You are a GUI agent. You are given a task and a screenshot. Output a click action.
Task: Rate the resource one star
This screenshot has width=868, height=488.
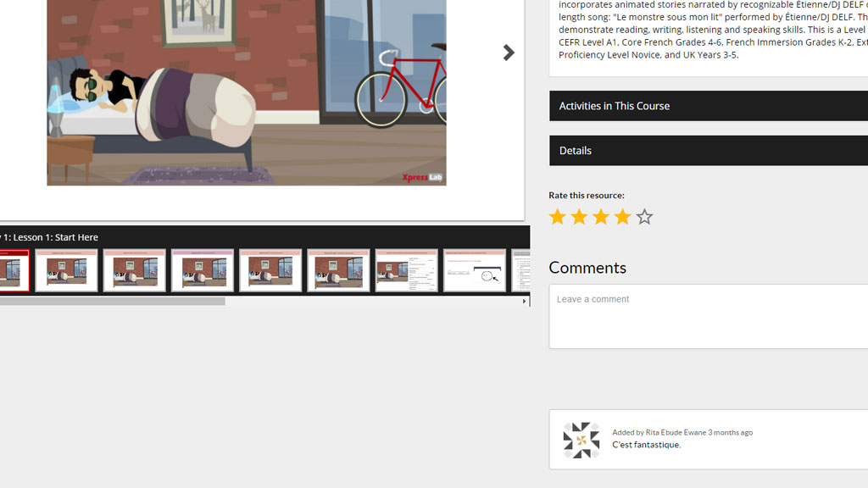(x=558, y=217)
